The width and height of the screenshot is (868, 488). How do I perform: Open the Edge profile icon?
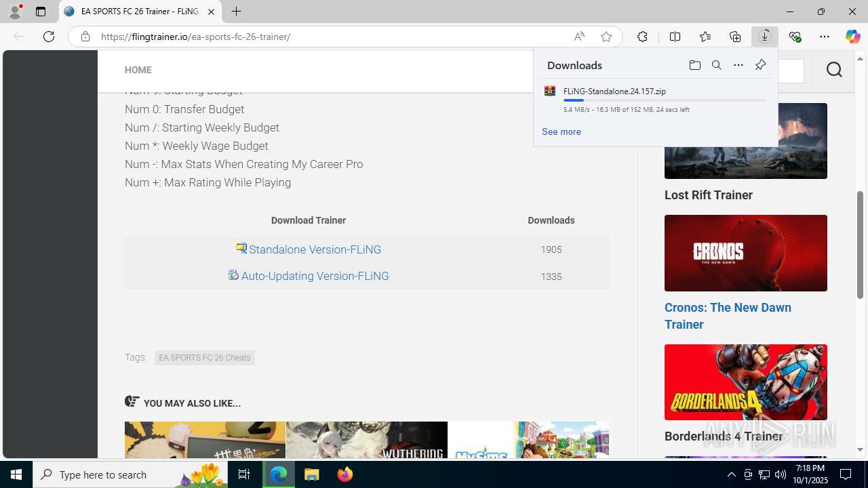(x=15, y=12)
